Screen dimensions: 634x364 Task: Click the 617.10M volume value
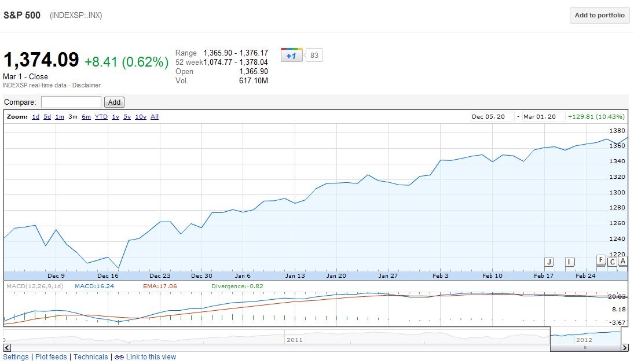(x=254, y=81)
